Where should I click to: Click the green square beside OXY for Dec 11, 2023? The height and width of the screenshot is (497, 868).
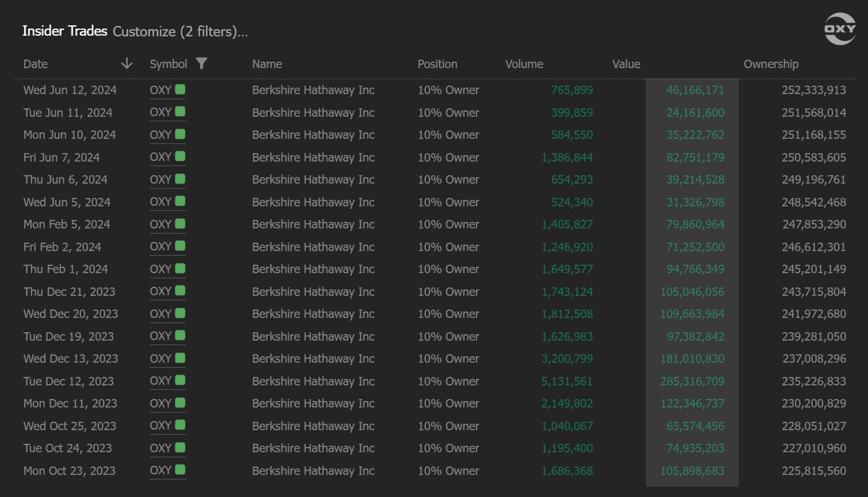coord(180,402)
